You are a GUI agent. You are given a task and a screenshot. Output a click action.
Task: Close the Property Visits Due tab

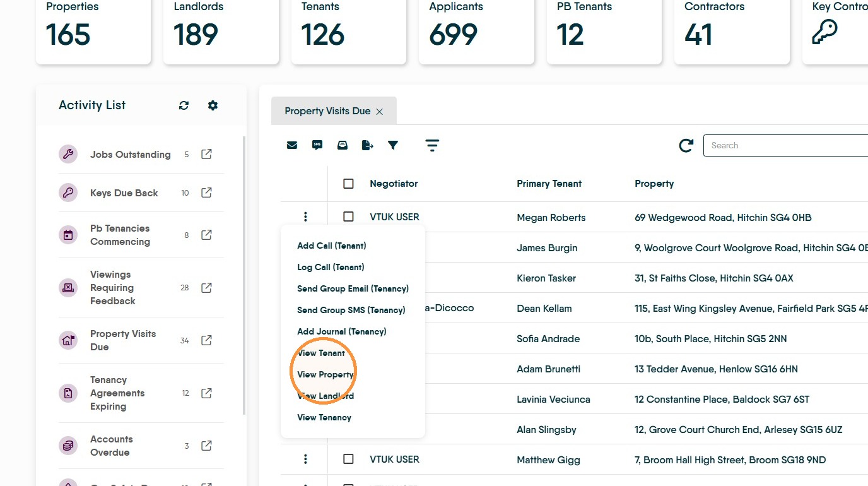coord(379,112)
